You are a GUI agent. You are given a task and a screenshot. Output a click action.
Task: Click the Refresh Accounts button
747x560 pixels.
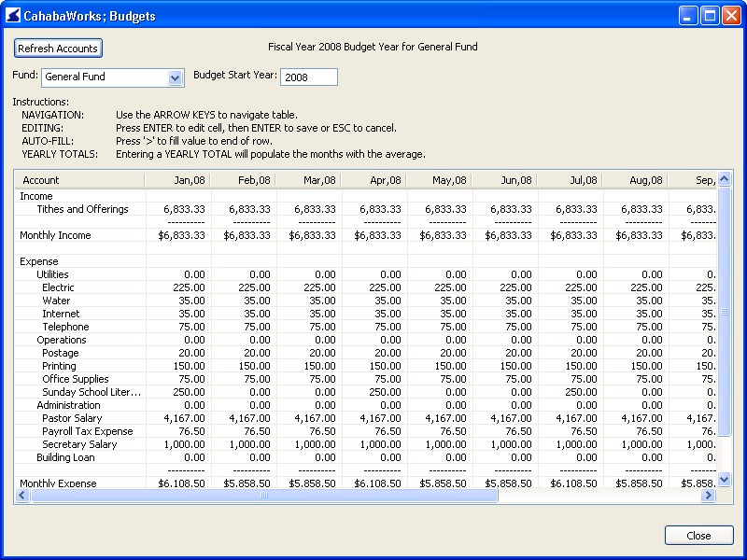(58, 48)
